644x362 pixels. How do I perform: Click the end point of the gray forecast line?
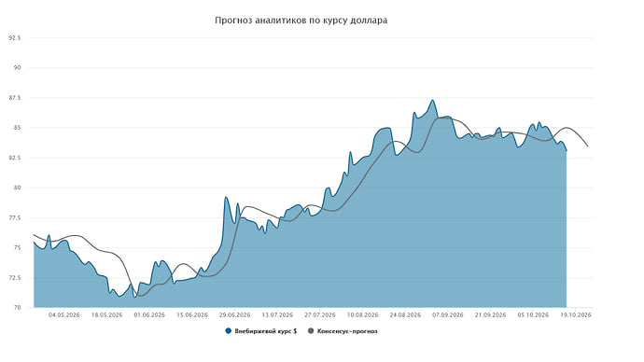[588, 146]
